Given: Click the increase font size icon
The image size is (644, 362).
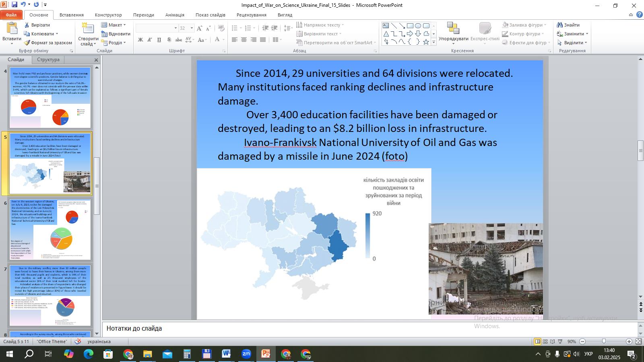Looking at the screenshot, I should [200, 28].
